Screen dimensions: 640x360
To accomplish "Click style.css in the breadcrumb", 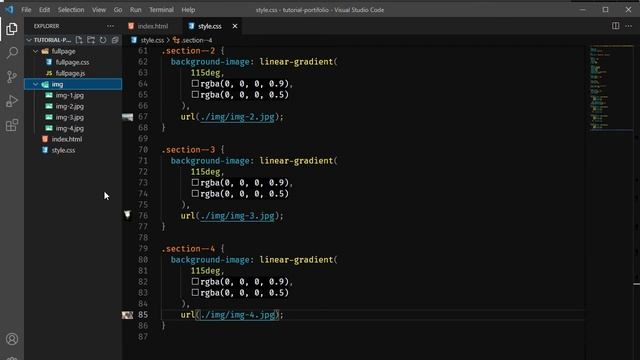I will [x=152, y=40].
